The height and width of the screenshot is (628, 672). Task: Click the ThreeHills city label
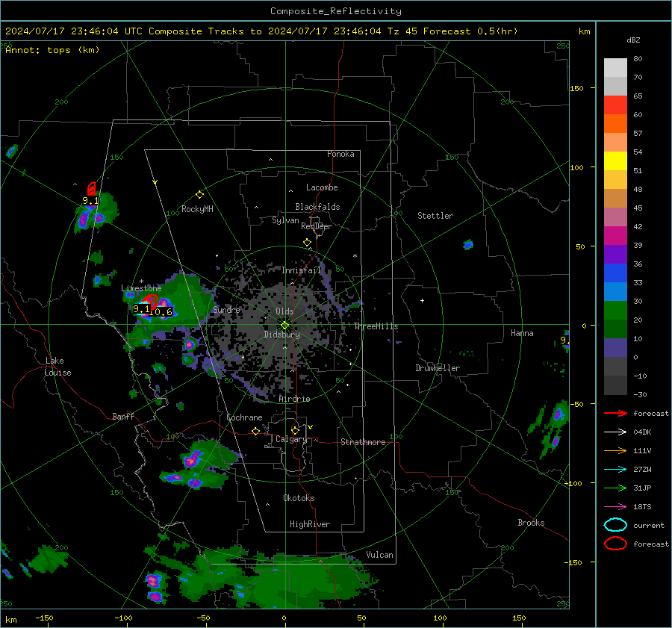376,326
